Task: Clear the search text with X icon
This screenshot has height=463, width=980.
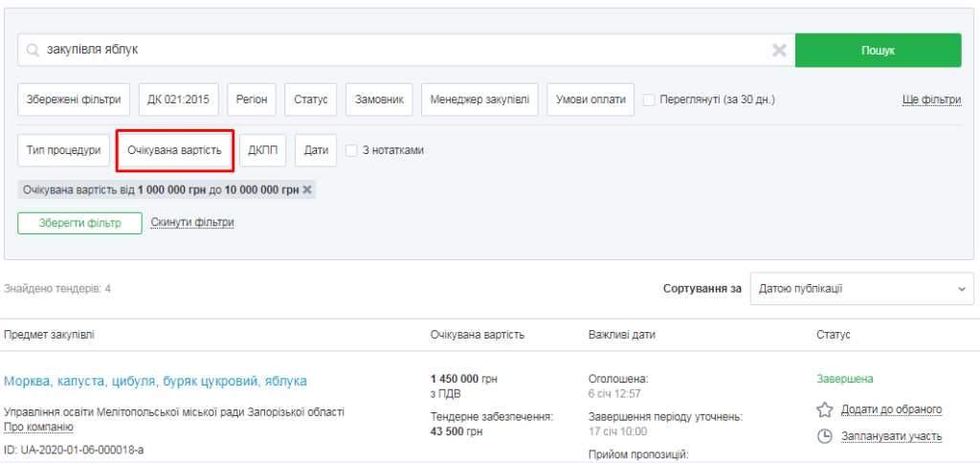Action: point(779,51)
